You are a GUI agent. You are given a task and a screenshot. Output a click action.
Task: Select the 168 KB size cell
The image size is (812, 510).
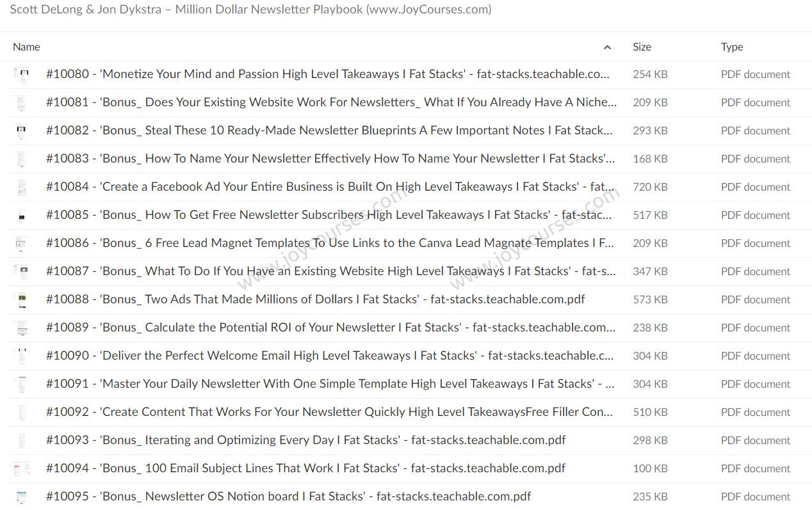[x=650, y=159]
